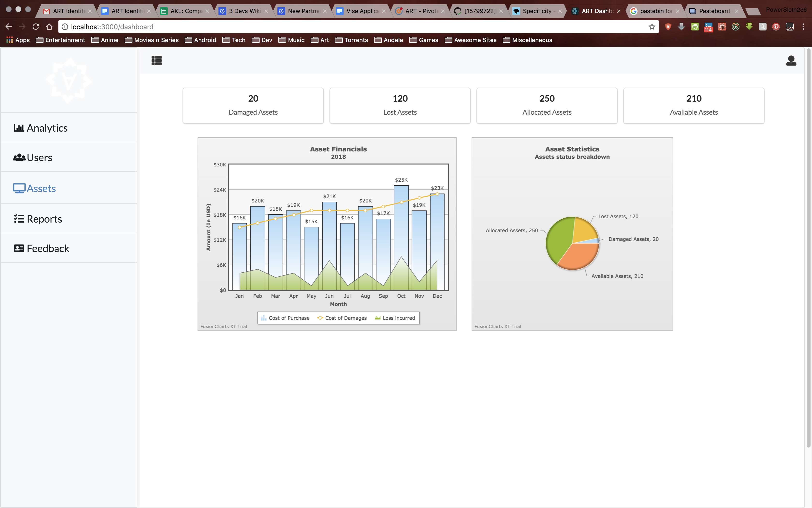Open the Miscellaneous bookmarks folder
This screenshot has height=508, width=812.
click(528, 40)
